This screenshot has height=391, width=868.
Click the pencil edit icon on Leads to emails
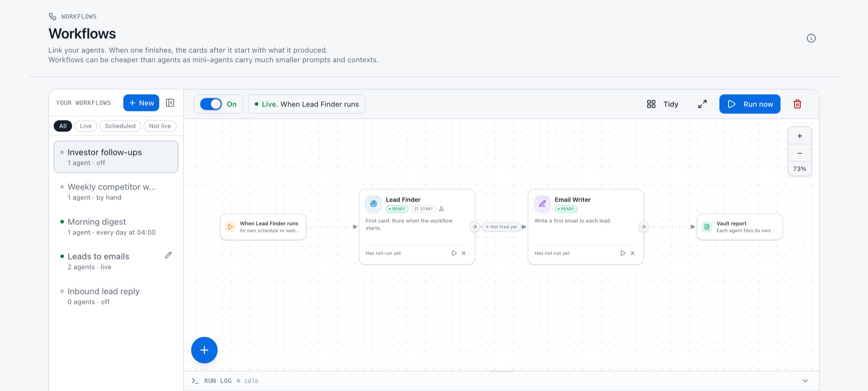click(168, 255)
